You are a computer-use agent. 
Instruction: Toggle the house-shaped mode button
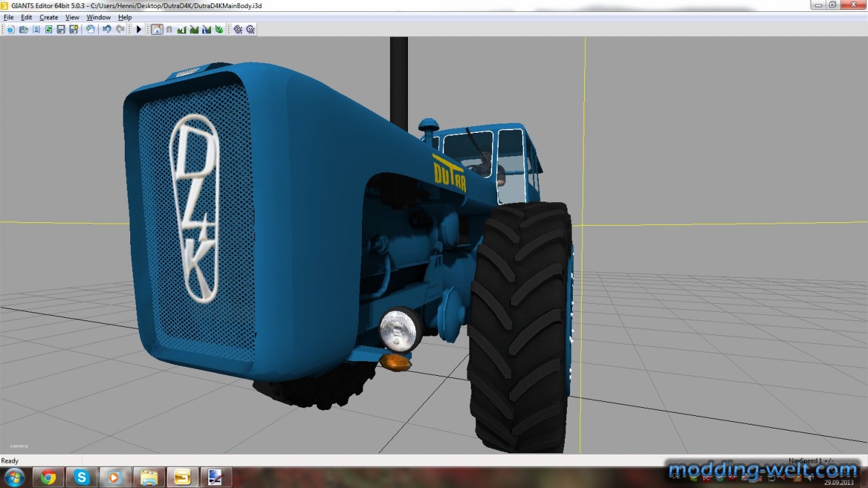157,29
